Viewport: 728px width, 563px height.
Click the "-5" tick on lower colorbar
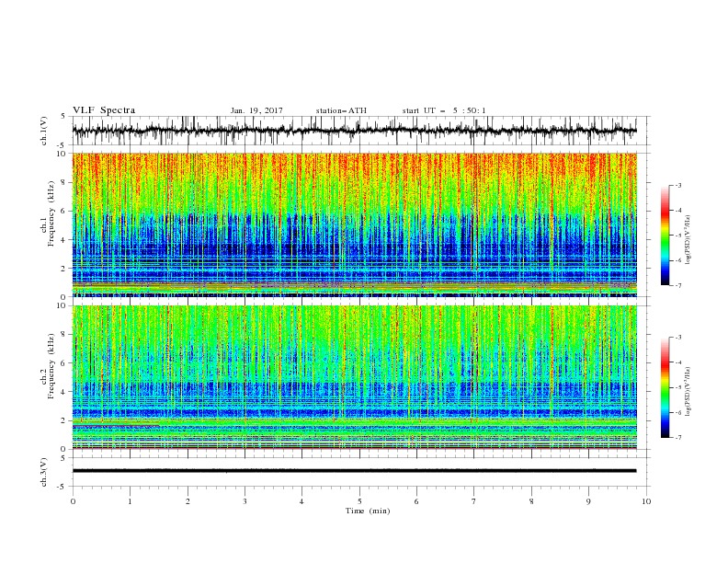[677, 387]
